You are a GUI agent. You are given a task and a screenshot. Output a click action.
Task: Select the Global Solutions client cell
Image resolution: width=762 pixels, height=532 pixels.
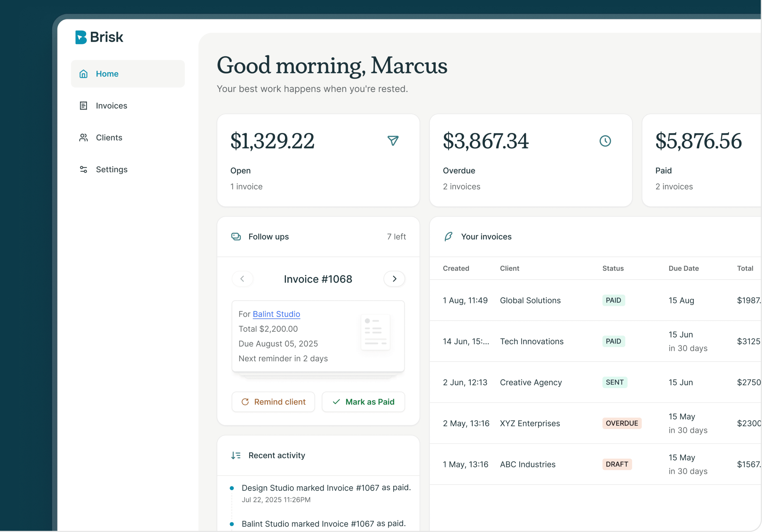click(530, 301)
